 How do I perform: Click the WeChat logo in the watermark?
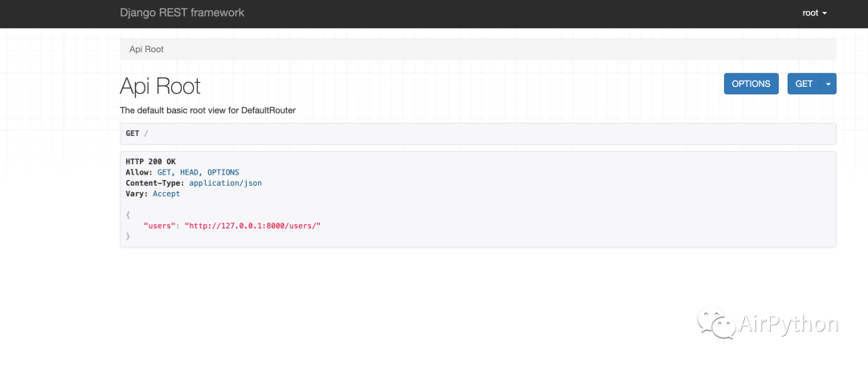714,324
